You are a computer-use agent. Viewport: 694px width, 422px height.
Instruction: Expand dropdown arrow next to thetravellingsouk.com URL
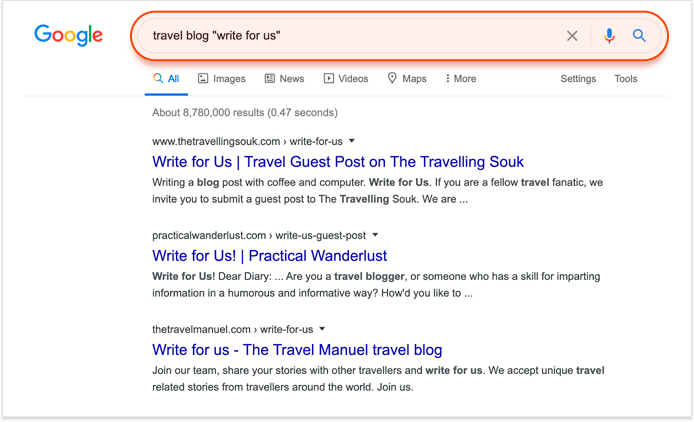(352, 141)
